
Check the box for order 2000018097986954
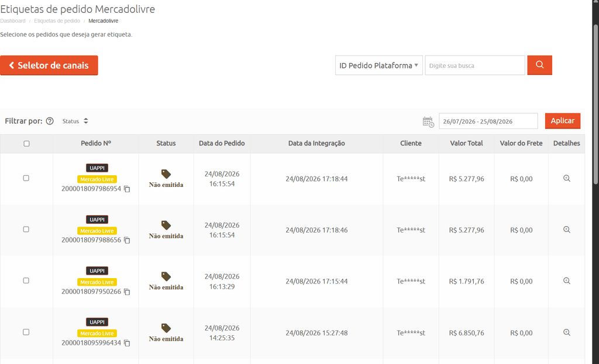26,178
